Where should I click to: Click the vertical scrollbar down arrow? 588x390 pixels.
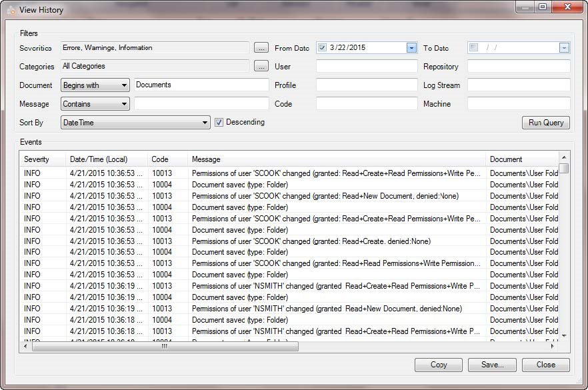564,335
